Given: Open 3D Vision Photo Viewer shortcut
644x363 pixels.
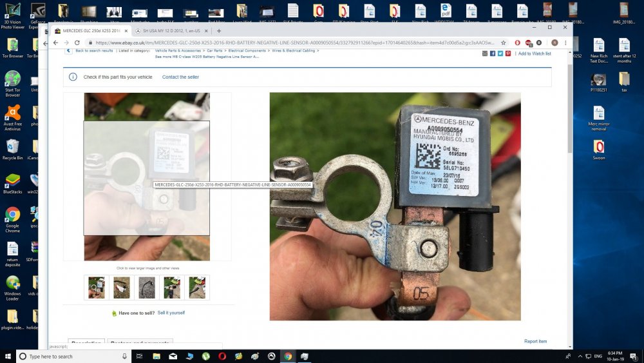Looking at the screenshot, I should coord(13,17).
